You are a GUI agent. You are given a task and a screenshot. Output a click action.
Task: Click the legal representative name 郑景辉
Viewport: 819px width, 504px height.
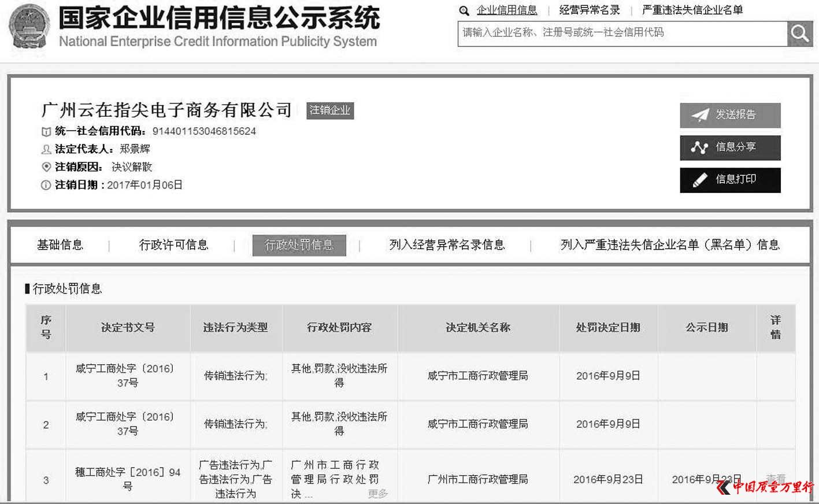pyautogui.click(x=135, y=149)
